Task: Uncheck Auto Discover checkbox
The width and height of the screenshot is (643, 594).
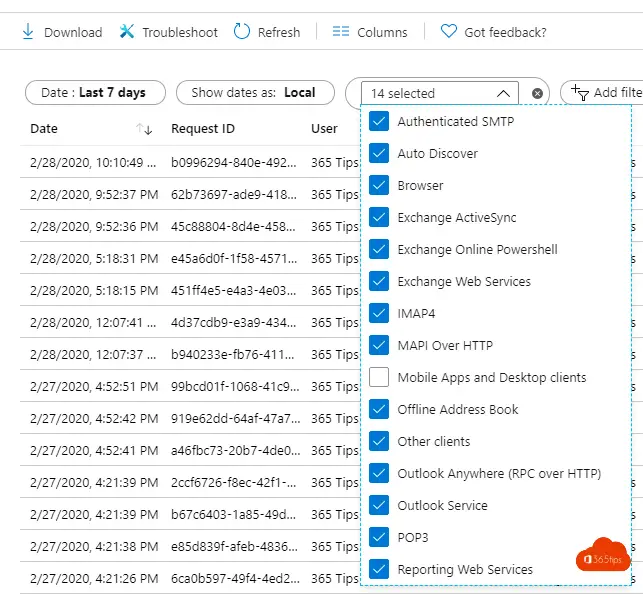Action: click(379, 153)
